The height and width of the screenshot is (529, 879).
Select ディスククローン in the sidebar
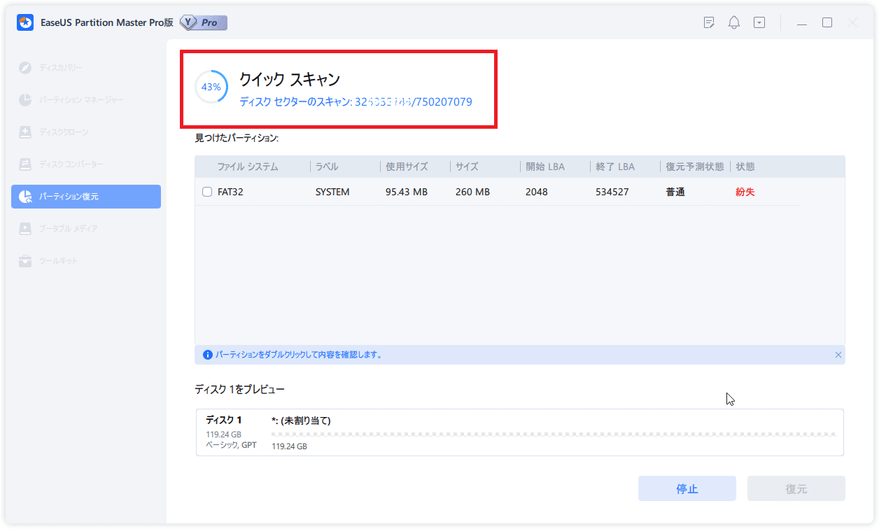pos(64,132)
